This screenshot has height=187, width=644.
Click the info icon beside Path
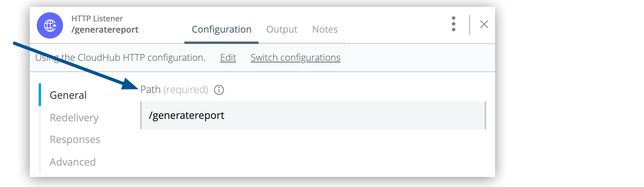219,90
